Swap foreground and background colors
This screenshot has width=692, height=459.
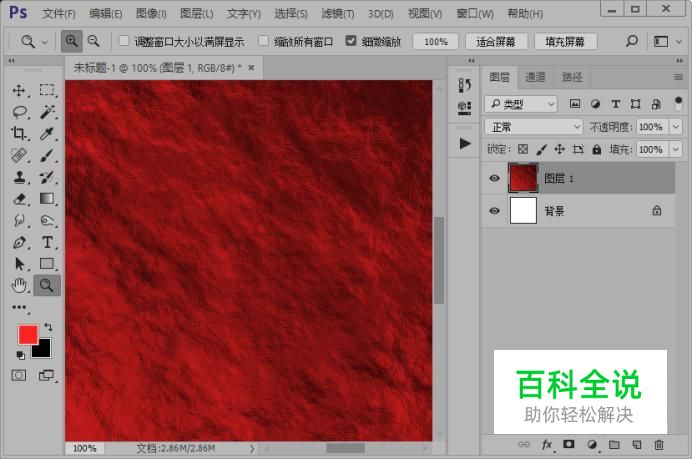coord(48,327)
